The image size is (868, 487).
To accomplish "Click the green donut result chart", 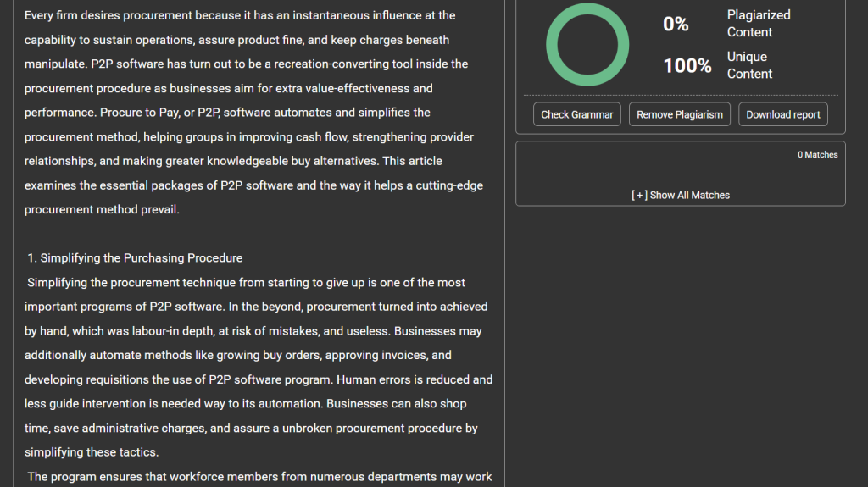I will point(587,43).
